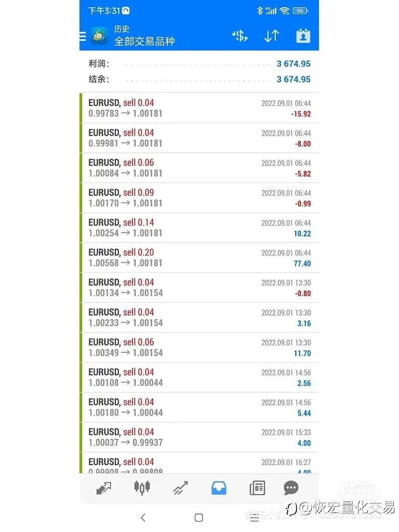399x532 pixels.
Task: Select the trade closed at 15:33
Action: [x=199, y=437]
